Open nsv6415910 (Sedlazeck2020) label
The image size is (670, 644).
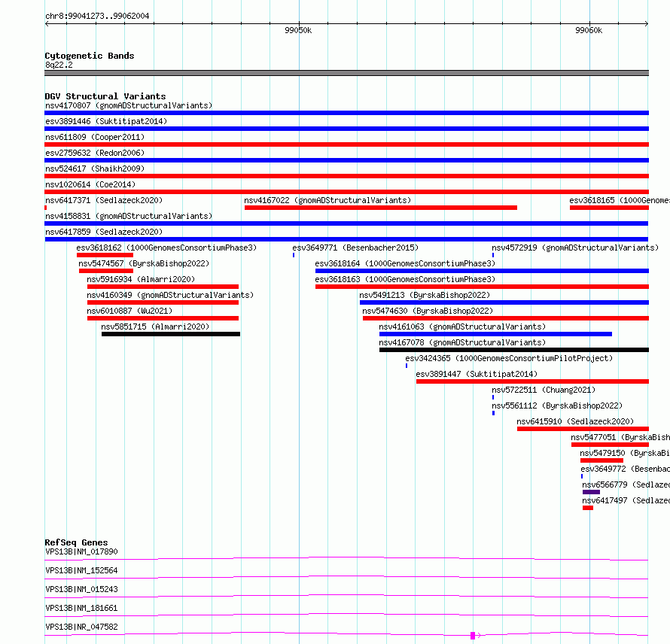pos(576,421)
